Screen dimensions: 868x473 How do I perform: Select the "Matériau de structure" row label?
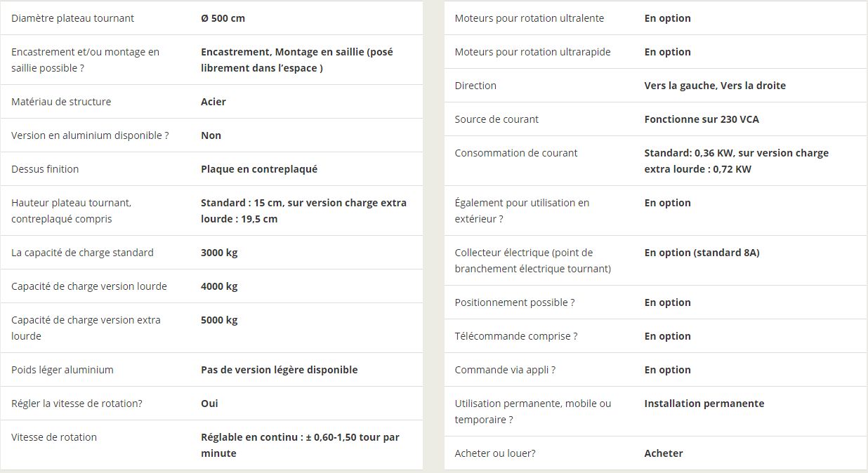point(61,102)
